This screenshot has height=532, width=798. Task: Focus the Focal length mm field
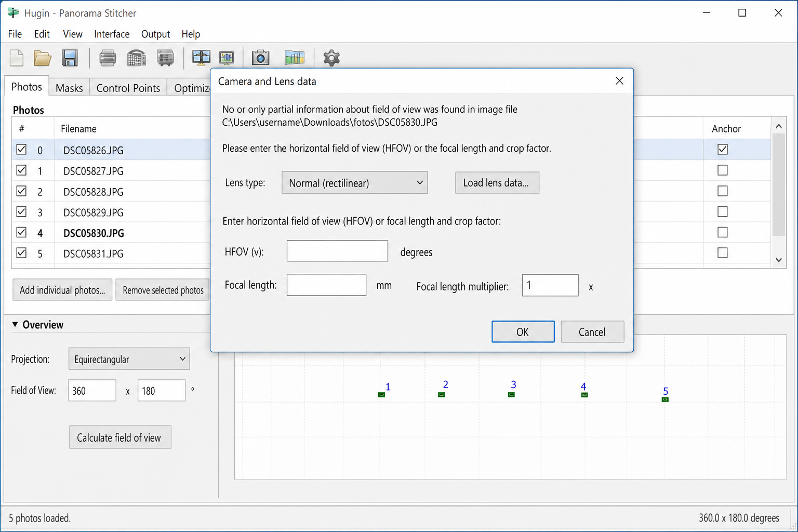[326, 285]
